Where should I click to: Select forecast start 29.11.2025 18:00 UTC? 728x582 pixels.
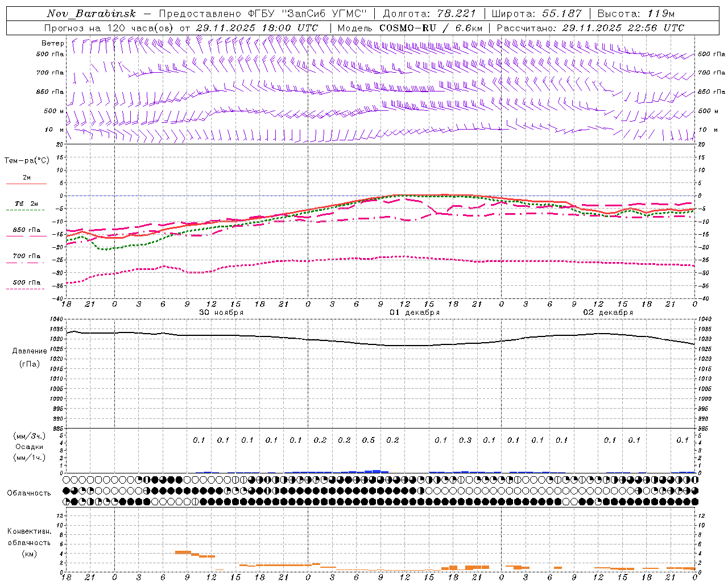pos(257,28)
